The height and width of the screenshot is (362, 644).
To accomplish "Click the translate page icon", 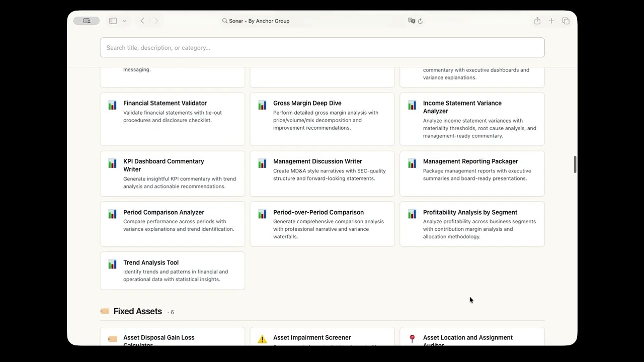I will coord(412,21).
